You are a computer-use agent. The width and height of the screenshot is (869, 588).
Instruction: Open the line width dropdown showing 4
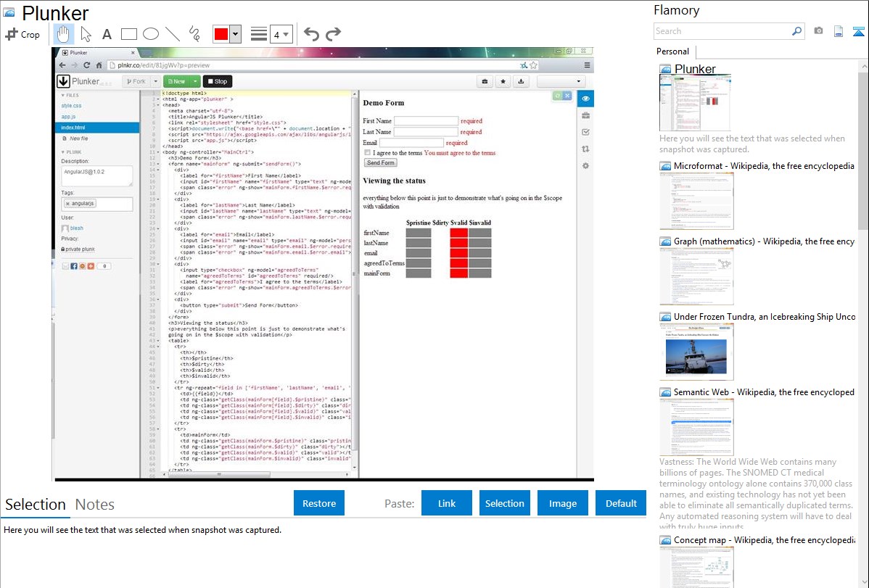click(x=281, y=34)
